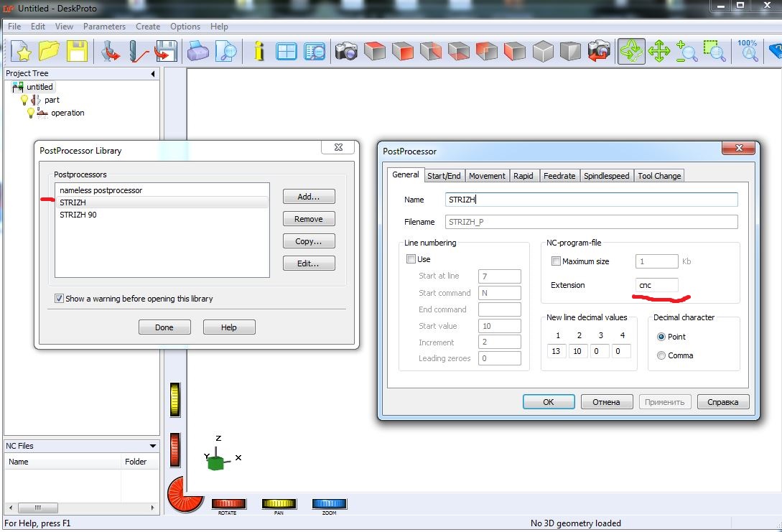Screen dimensions: 782x532
Task: Toggle lightbulb icon beside operation in tree
Action: coord(31,113)
